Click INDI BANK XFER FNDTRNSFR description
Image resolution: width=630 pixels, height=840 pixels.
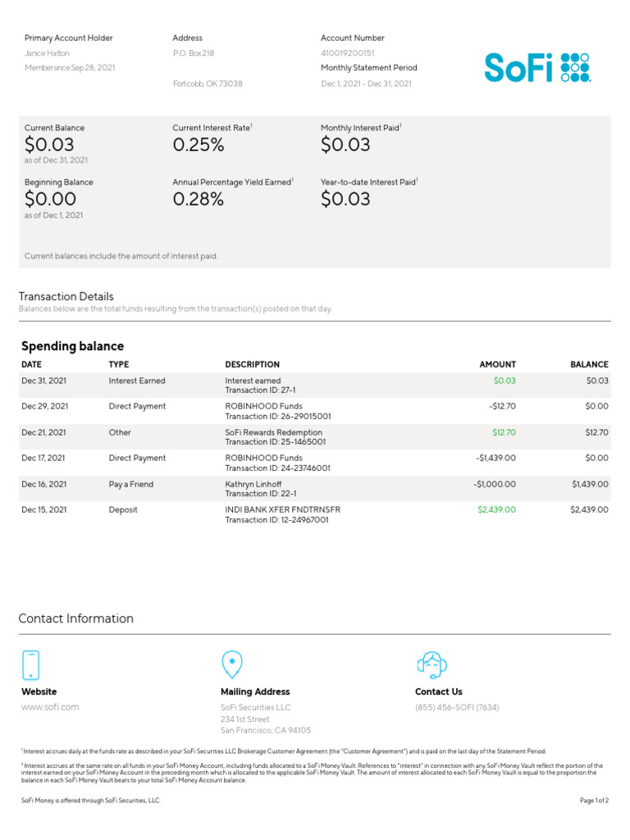(283, 509)
